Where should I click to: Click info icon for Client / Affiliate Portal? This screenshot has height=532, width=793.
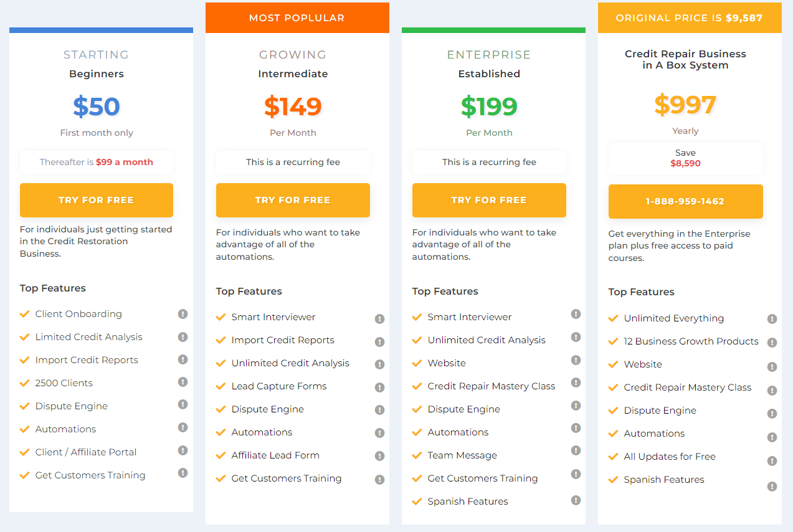[183, 450]
